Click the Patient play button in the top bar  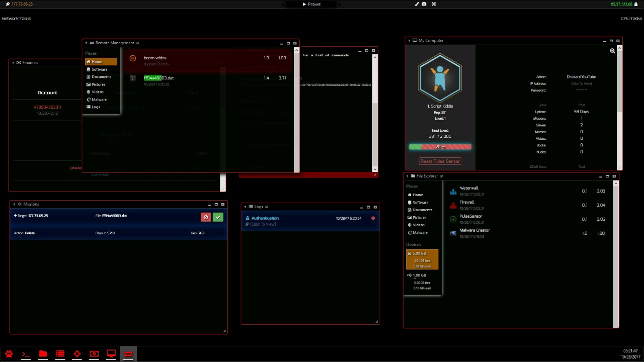point(312,4)
